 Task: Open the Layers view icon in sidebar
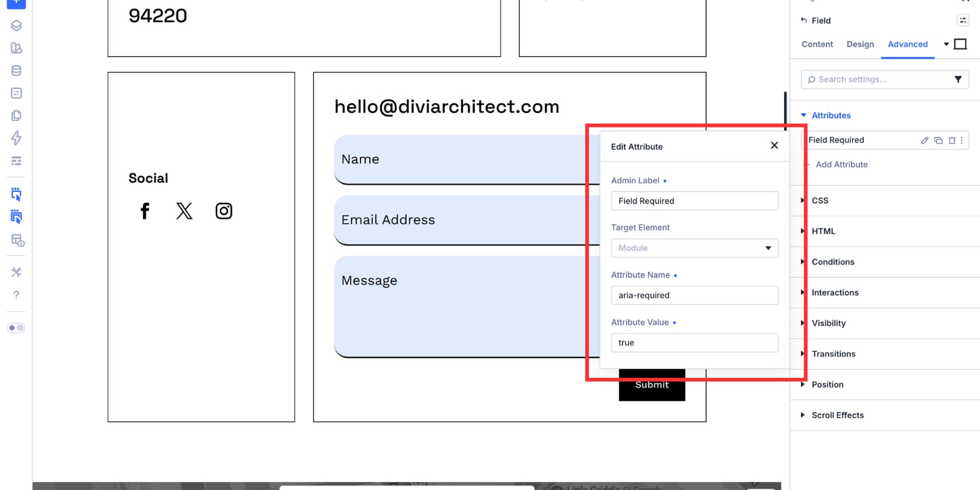(16, 26)
